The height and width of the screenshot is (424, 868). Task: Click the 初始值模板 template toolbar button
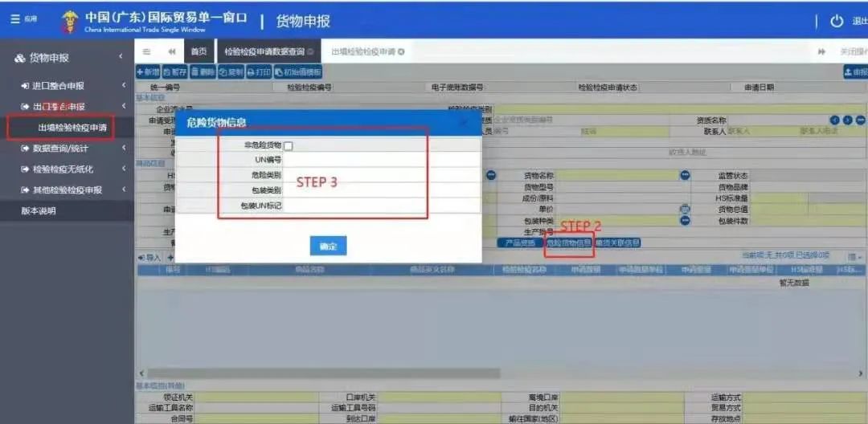pos(298,71)
